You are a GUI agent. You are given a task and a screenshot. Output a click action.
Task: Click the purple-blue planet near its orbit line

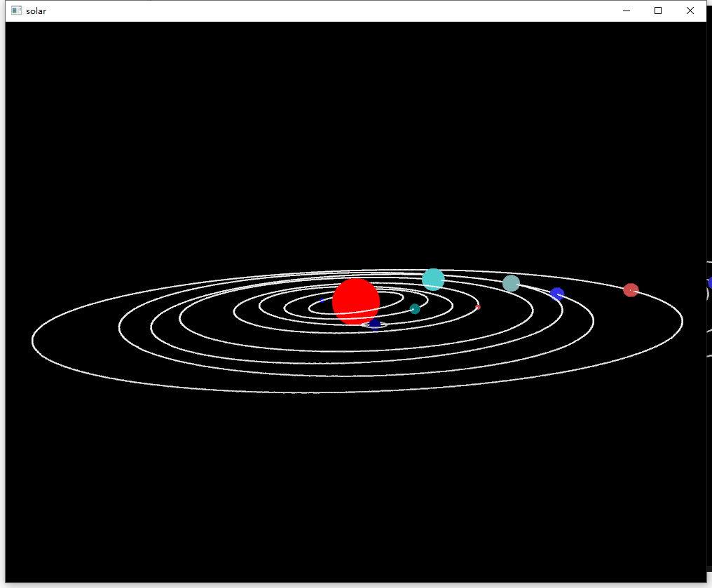coord(557,294)
